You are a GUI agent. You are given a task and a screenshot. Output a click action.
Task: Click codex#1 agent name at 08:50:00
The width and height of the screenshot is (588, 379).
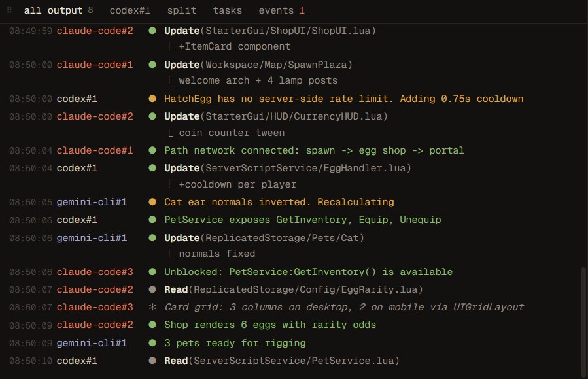click(x=77, y=99)
